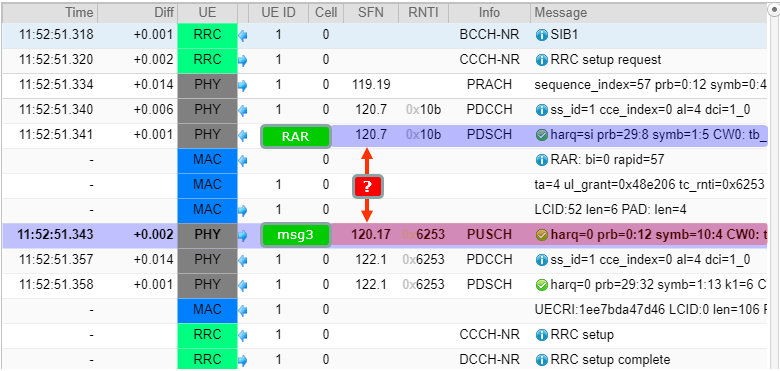
Task: Click the info icon beside SIB1 message
Action: click(541, 35)
